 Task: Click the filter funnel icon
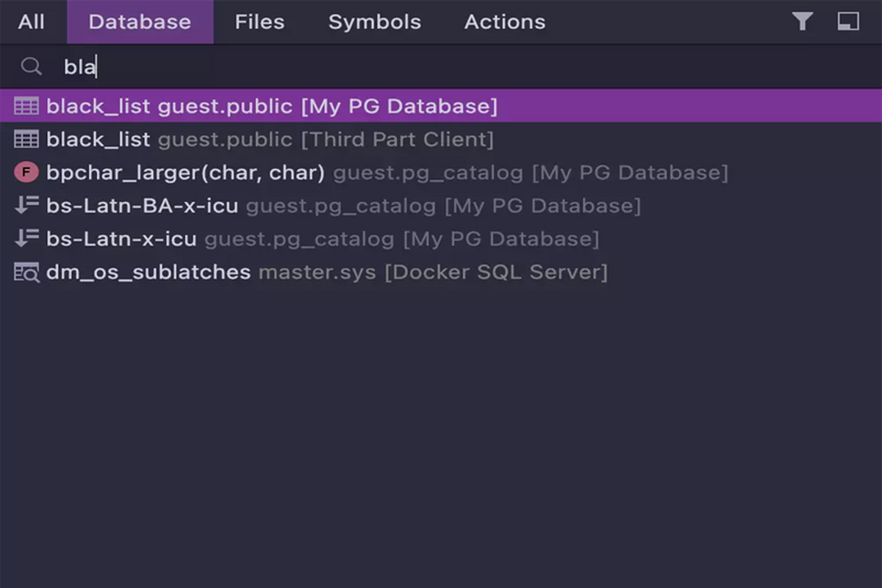pyautogui.click(x=802, y=22)
